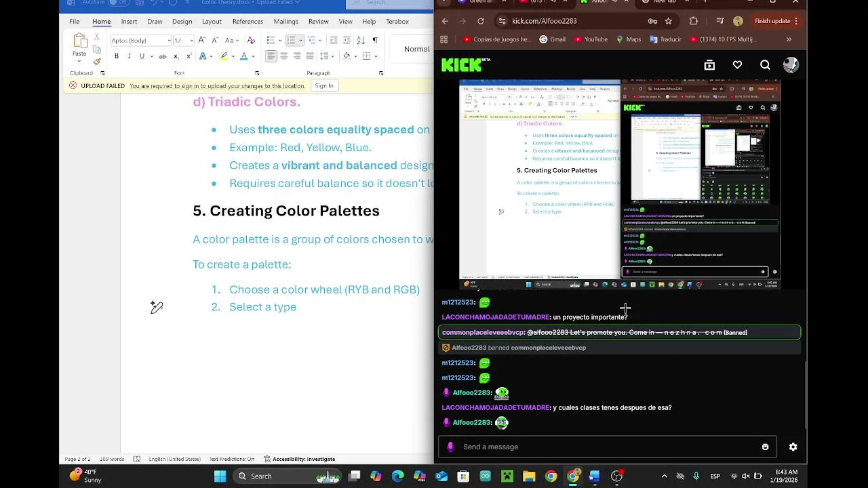Open the Terabox ribbon tab
The height and width of the screenshot is (488, 868).
397,22
